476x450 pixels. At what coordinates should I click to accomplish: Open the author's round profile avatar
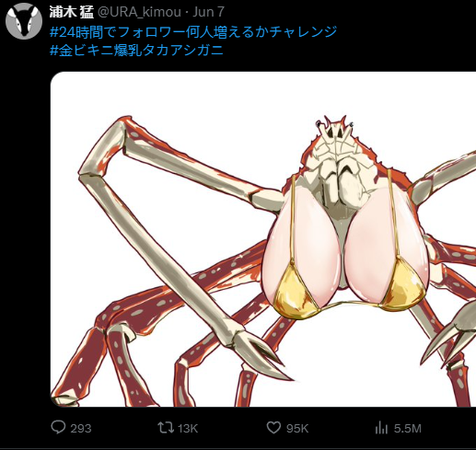click(24, 21)
